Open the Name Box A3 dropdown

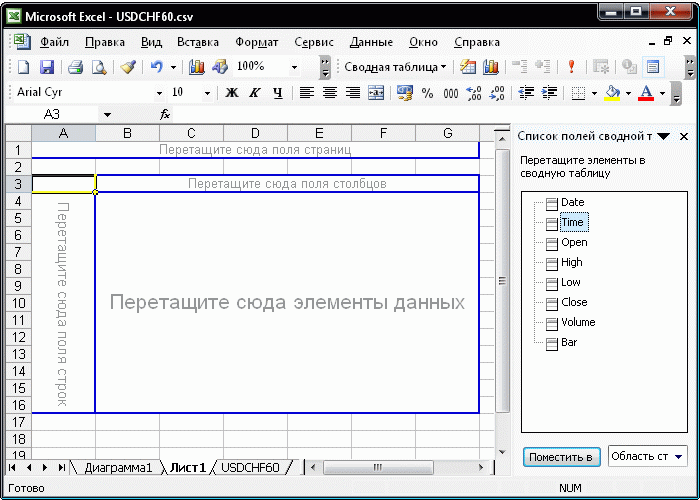[107, 115]
